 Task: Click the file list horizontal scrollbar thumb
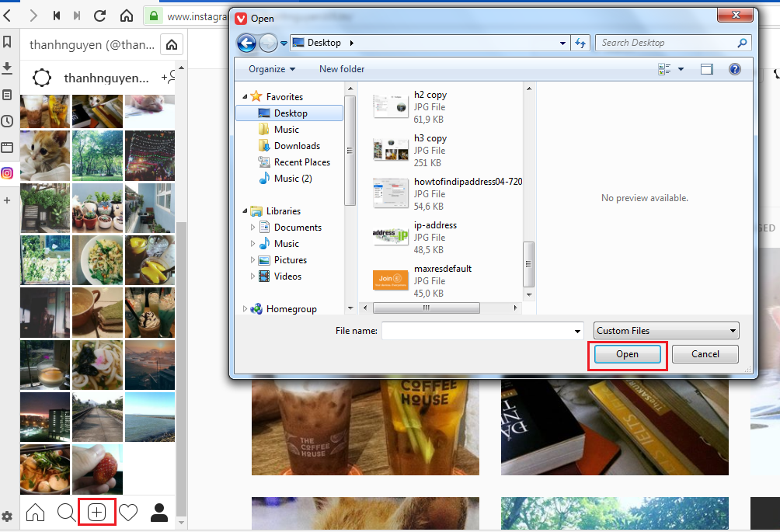427,308
